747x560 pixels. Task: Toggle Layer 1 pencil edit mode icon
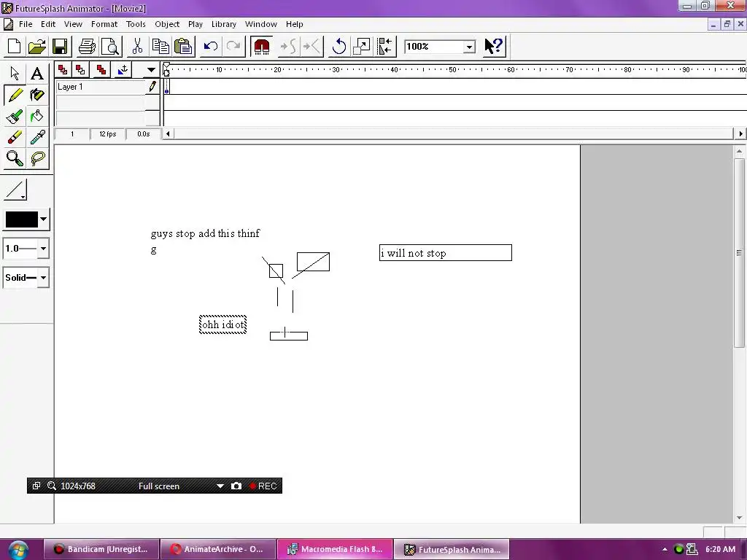click(x=152, y=87)
